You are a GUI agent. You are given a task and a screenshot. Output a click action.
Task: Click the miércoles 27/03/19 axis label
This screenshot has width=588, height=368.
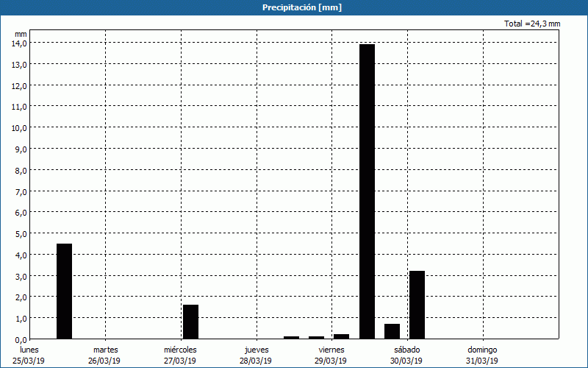180,355
